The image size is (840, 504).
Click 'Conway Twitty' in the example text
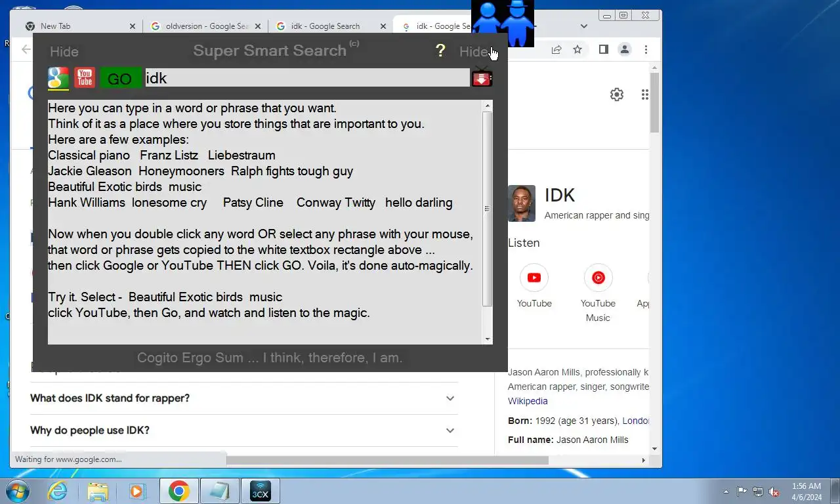click(x=336, y=203)
